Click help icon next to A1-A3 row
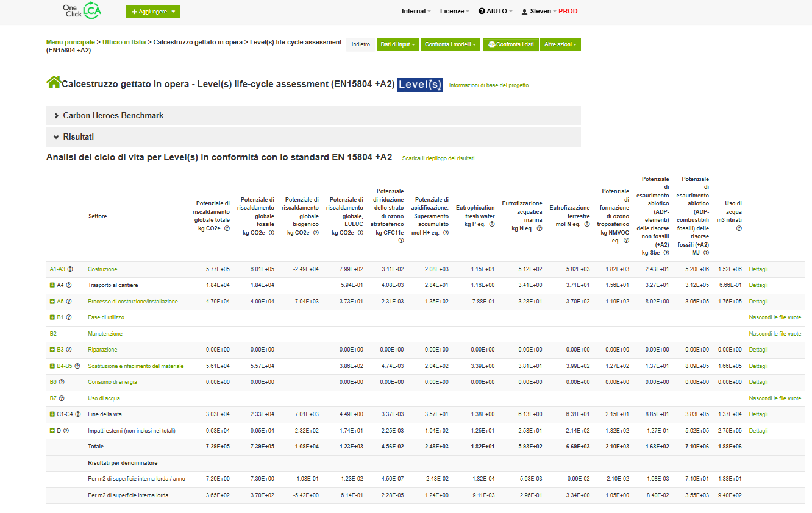This screenshot has width=812, height=513. (x=70, y=269)
